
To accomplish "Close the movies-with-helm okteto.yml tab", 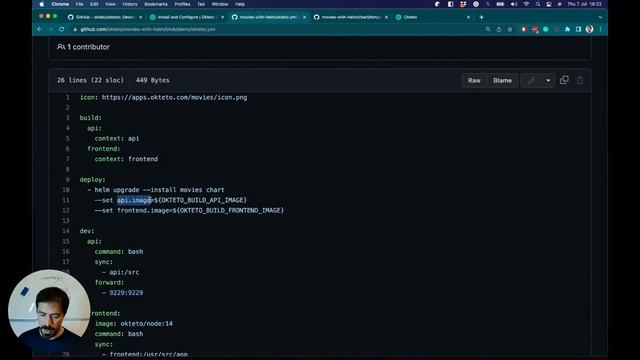I will point(304,17).
